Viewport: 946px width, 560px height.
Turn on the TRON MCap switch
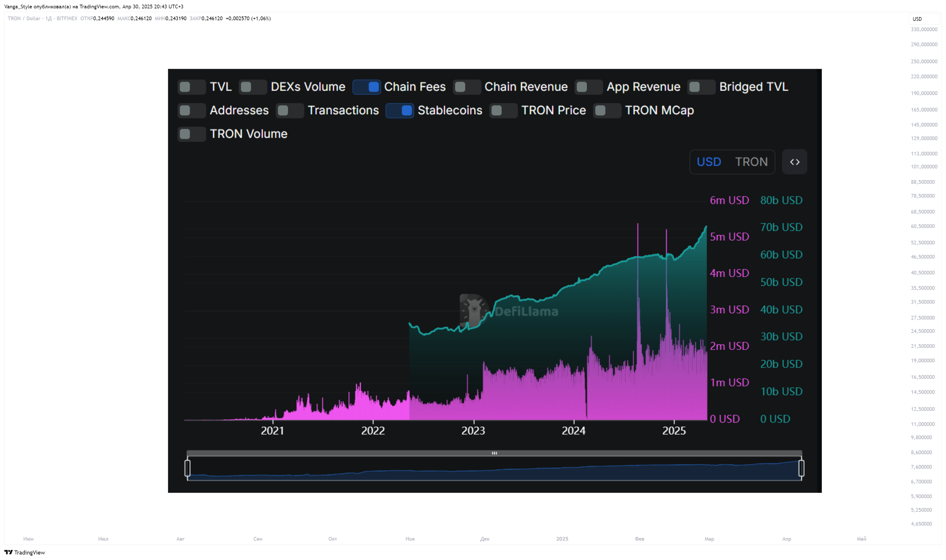pyautogui.click(x=607, y=111)
